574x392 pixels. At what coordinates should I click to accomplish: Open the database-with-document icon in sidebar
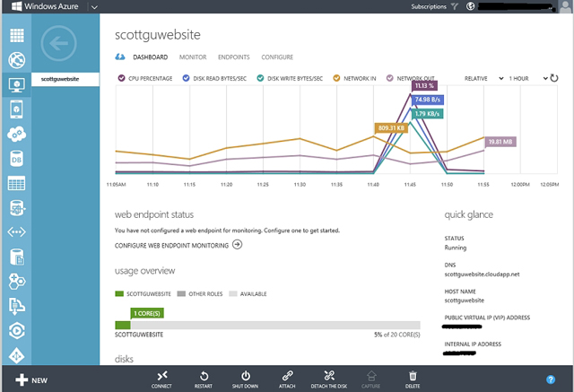point(17,257)
